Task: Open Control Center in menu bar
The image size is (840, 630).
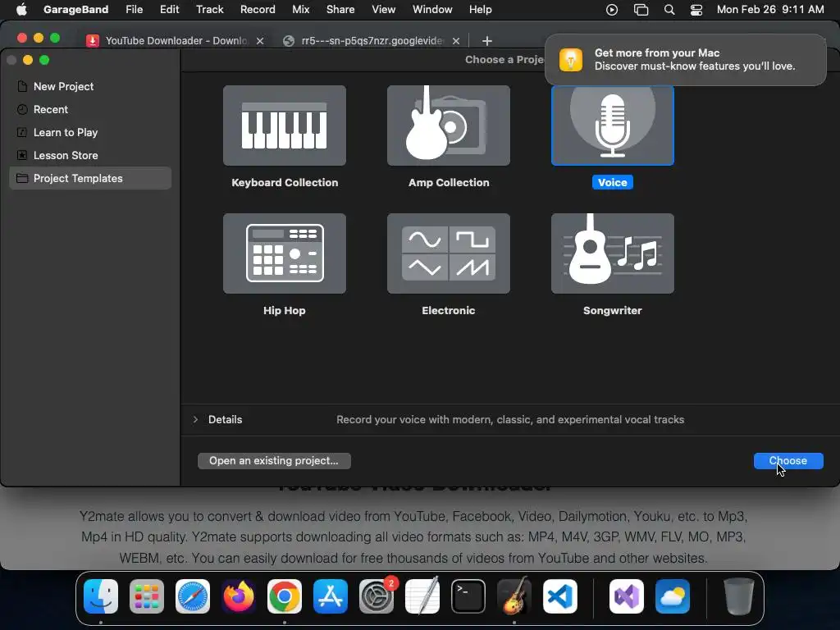Action: point(696,10)
